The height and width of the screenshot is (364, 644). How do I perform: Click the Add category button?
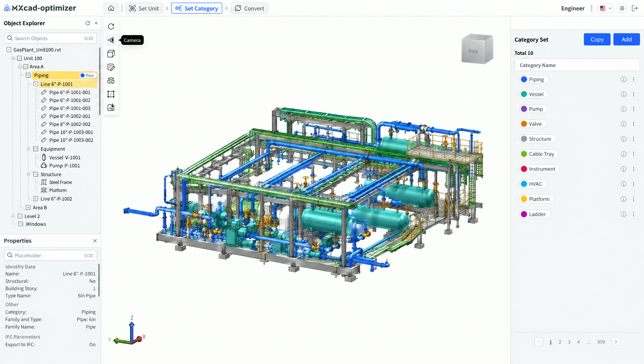click(627, 39)
